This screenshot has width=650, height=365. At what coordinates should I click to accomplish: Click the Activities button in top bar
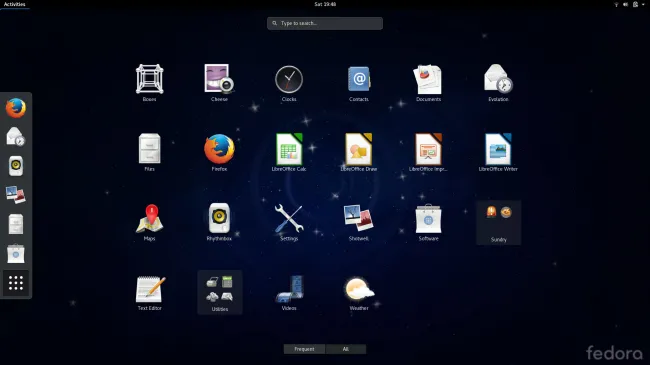click(x=15, y=4)
